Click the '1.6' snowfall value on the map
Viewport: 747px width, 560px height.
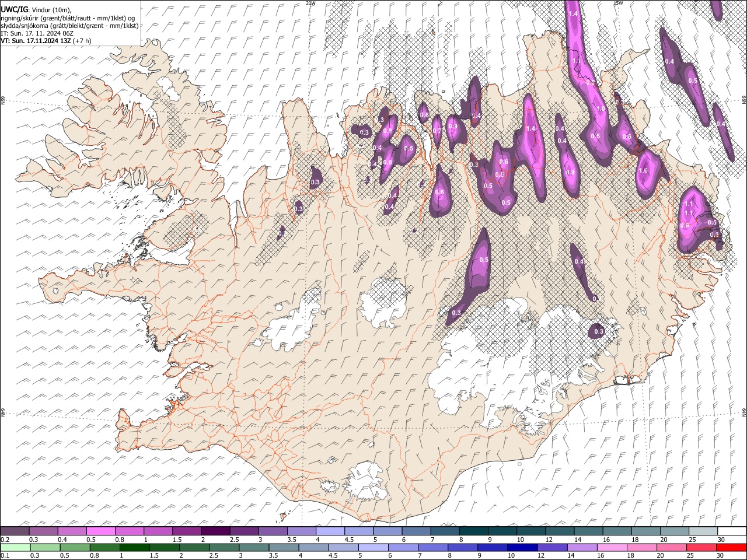coord(643,170)
